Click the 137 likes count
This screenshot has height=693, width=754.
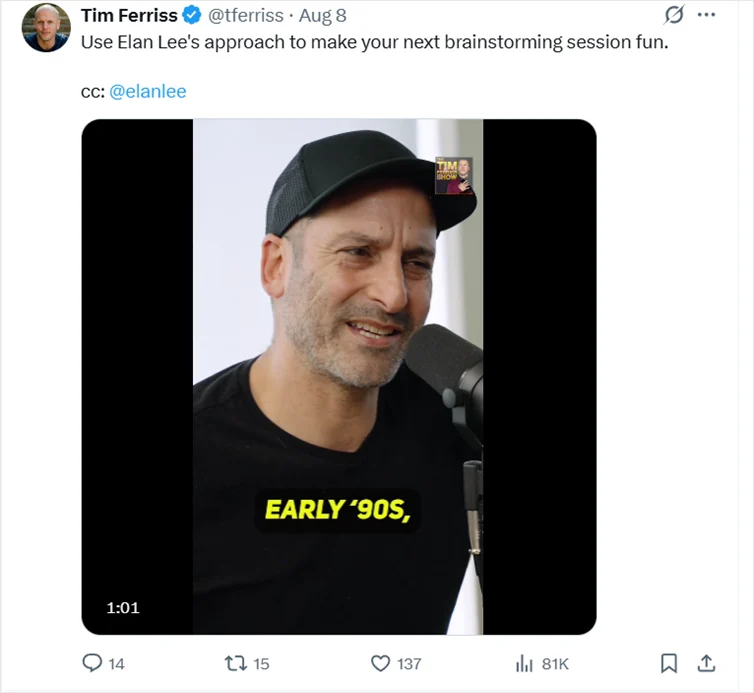tap(408, 663)
